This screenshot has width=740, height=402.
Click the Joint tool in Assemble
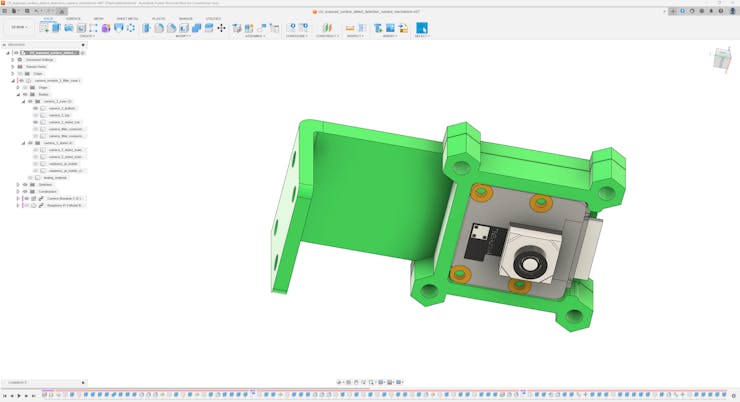pyautogui.click(x=250, y=28)
